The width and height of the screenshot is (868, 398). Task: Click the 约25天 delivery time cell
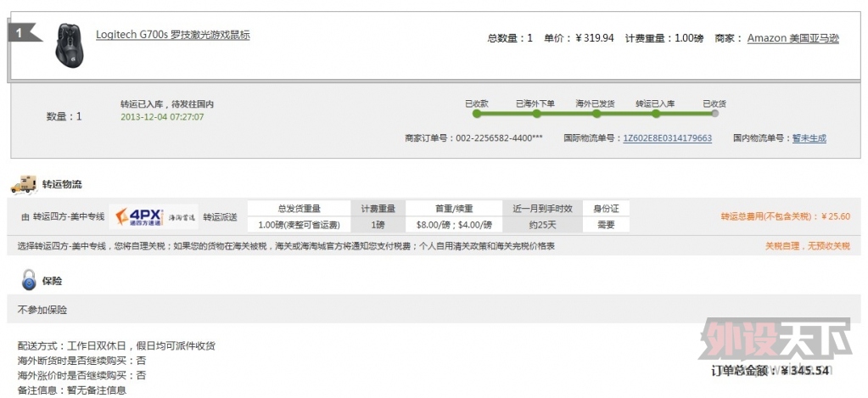(x=542, y=225)
